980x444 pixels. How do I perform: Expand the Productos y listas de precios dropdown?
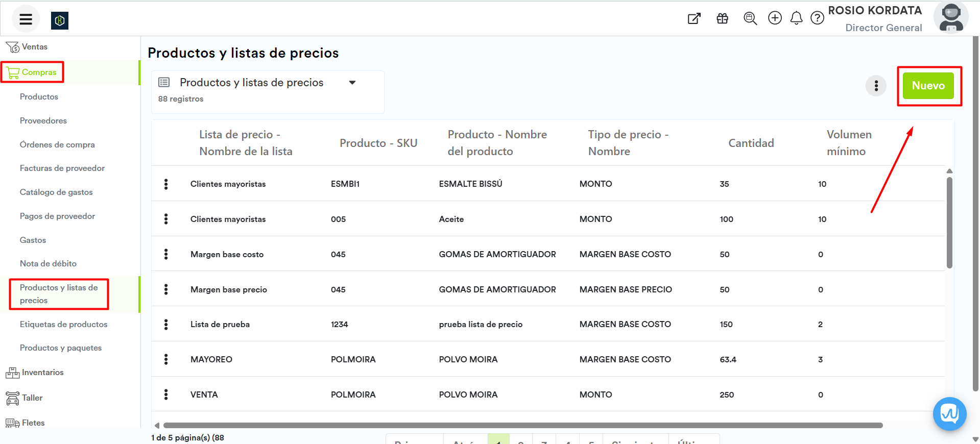click(352, 83)
